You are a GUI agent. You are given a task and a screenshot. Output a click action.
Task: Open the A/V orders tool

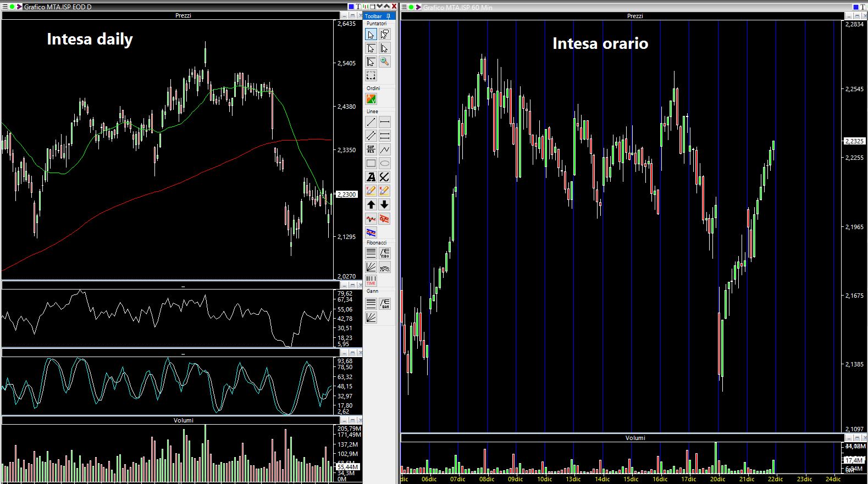(371, 99)
